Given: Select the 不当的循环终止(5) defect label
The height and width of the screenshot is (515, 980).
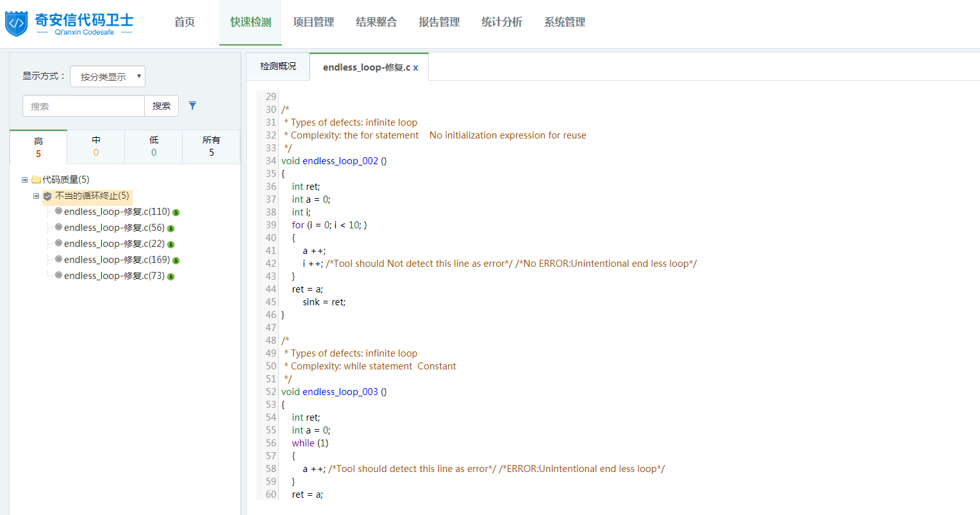Looking at the screenshot, I should pos(92,196).
